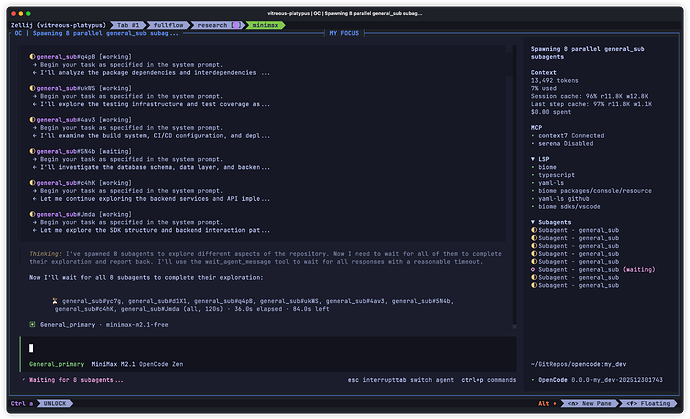Click status icon of general_sub#Jmda
Screen dimensions: 690x419
[32, 214]
